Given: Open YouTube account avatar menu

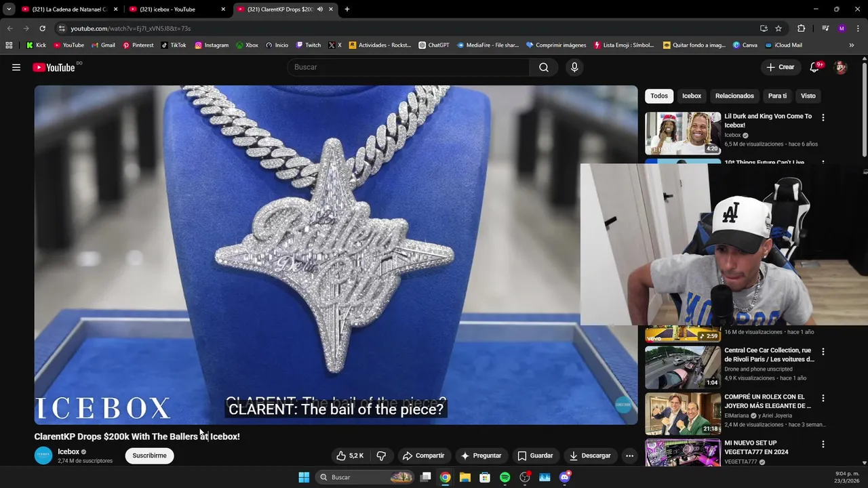Looking at the screenshot, I should (841, 67).
